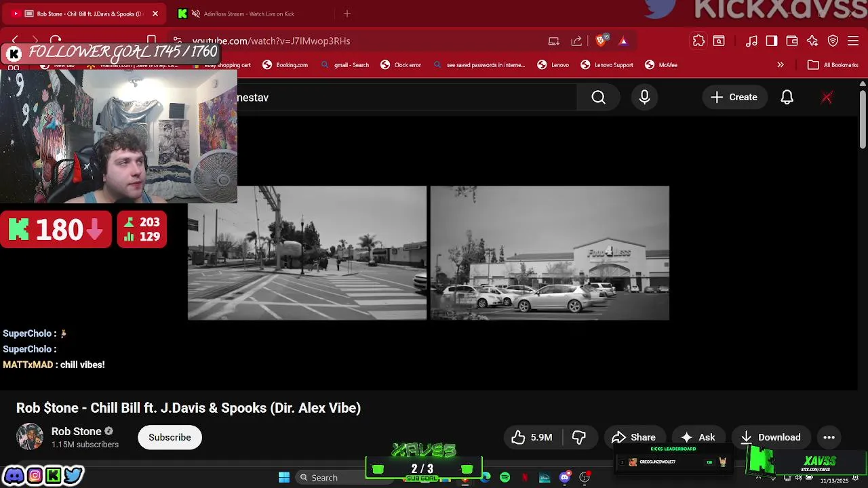Open Leo AI sparkle icon

[812, 41]
